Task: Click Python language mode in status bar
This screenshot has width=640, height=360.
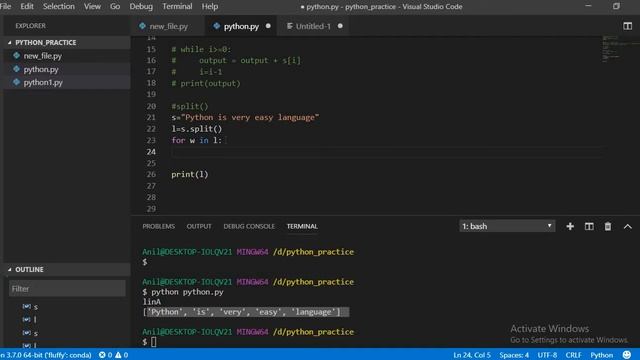Action: pyautogui.click(x=602, y=355)
